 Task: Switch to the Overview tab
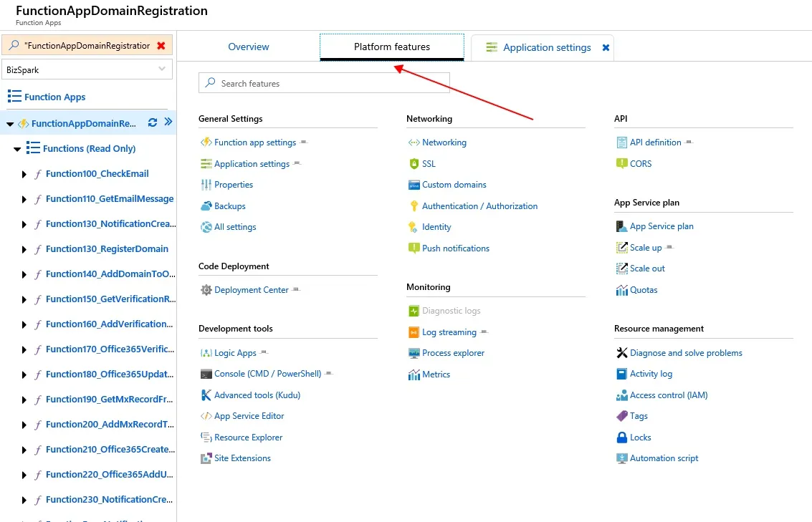(x=249, y=47)
